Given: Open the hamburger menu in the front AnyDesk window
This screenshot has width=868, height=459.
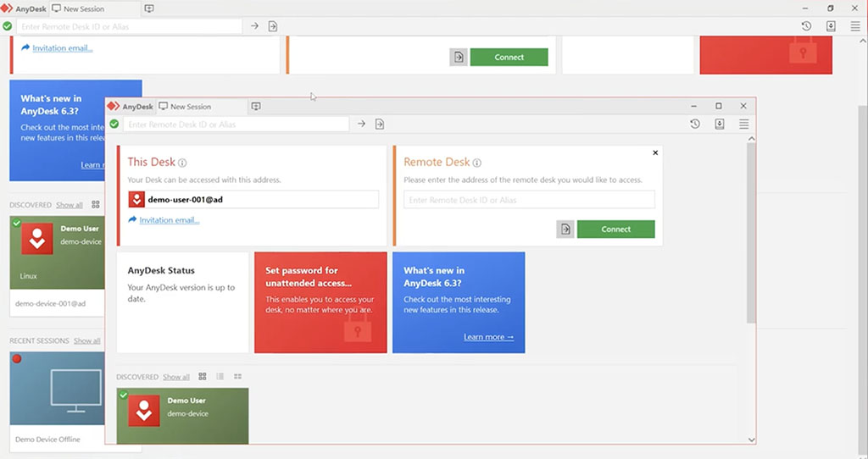Looking at the screenshot, I should pos(744,124).
